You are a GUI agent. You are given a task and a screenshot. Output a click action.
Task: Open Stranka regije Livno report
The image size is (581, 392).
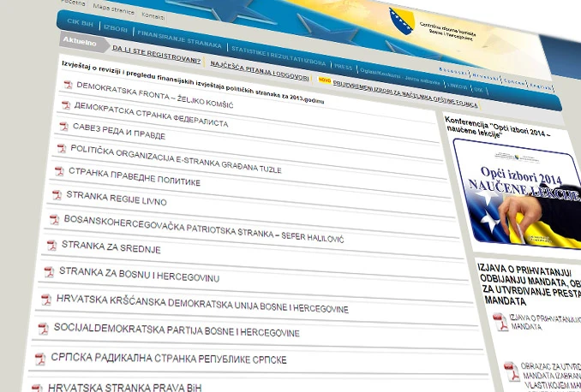coord(117,199)
